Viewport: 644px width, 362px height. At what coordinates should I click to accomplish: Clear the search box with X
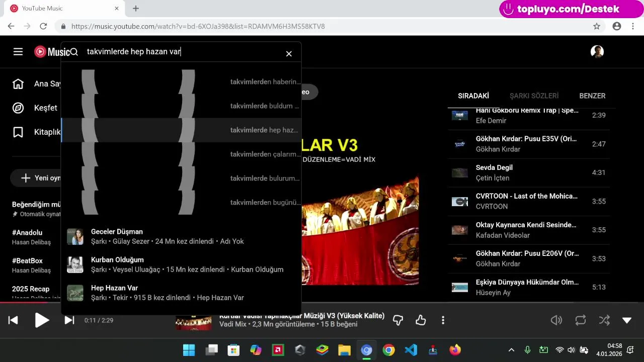click(289, 53)
